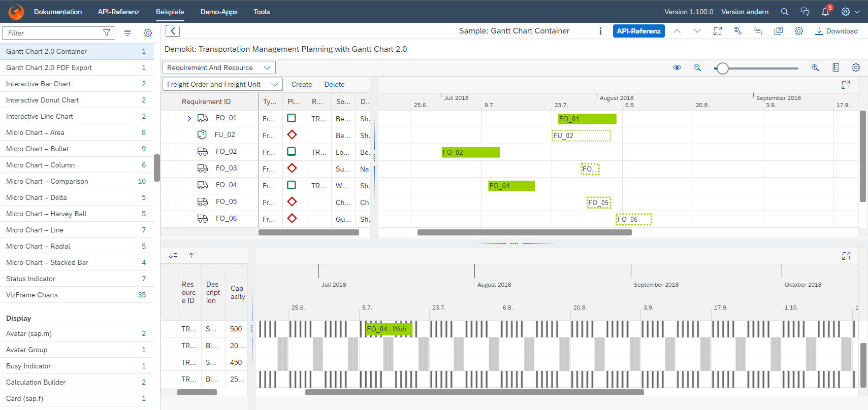Image resolution: width=868 pixels, height=410 pixels.
Task: Click the filter funnel icon in sidebar
Action: (x=107, y=33)
